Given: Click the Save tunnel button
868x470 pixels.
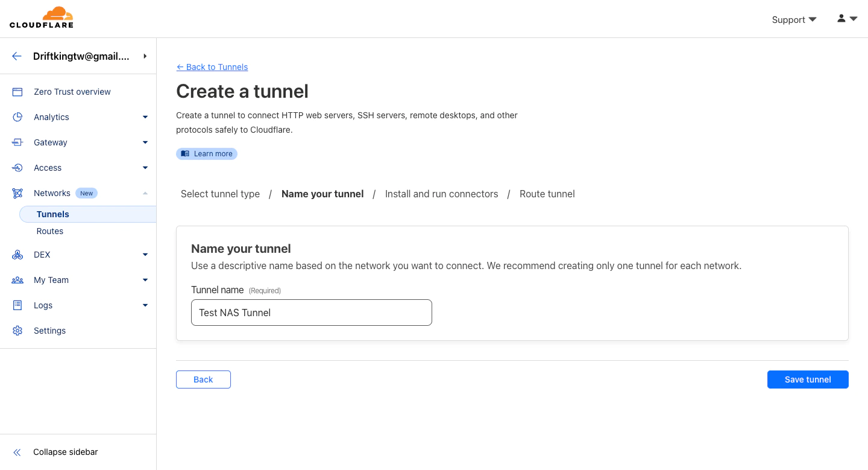Looking at the screenshot, I should pyautogui.click(x=808, y=379).
